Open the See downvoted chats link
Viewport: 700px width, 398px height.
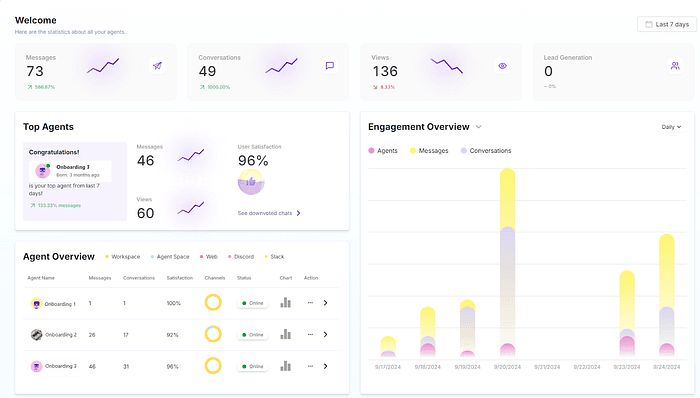click(x=269, y=213)
